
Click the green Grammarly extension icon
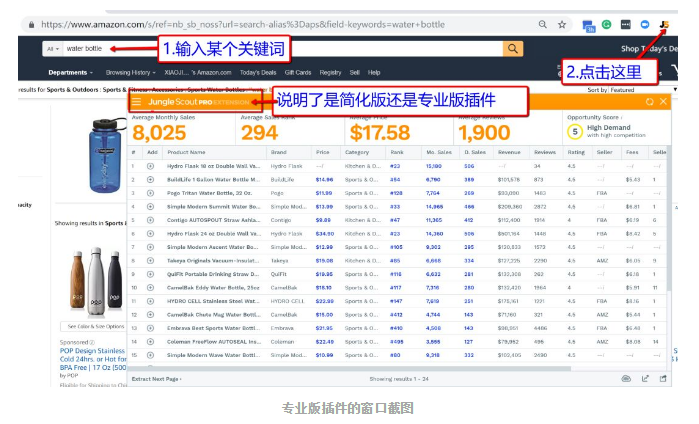[x=606, y=25]
